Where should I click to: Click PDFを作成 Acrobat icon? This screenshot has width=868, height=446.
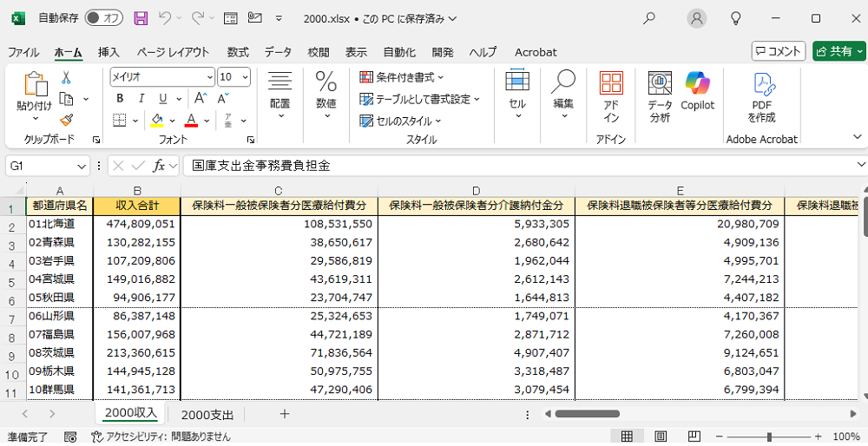tap(762, 98)
